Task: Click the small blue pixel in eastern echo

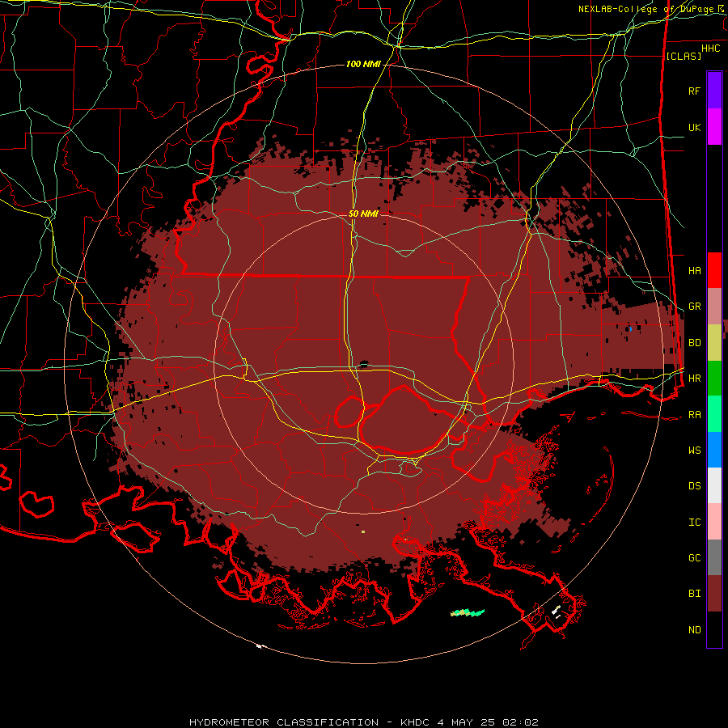Action: [x=630, y=328]
